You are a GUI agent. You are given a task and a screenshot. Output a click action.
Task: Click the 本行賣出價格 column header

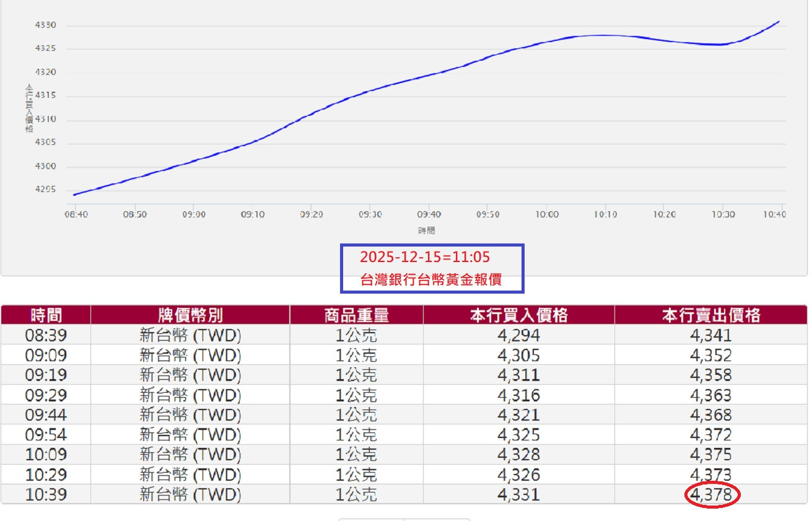click(x=710, y=315)
